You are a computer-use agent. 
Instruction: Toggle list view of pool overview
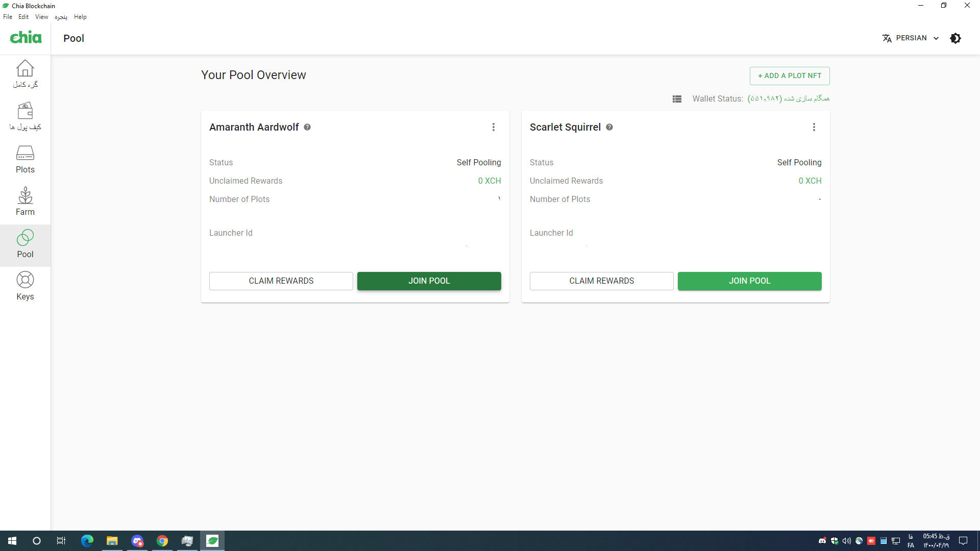tap(677, 99)
